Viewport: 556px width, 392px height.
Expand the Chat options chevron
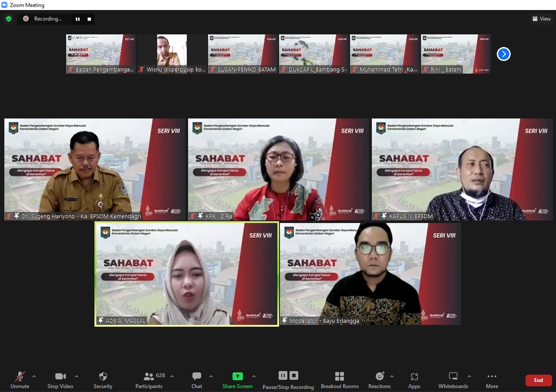point(211,376)
